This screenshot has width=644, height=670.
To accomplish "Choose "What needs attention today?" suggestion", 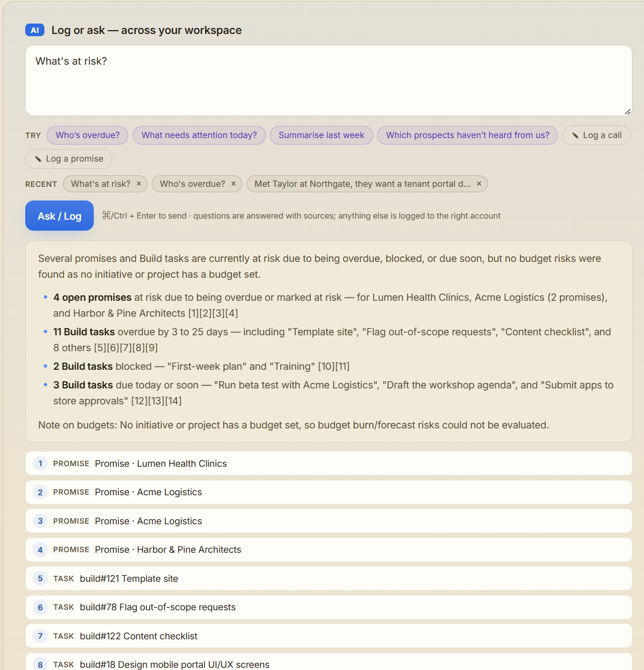I will 199,135.
